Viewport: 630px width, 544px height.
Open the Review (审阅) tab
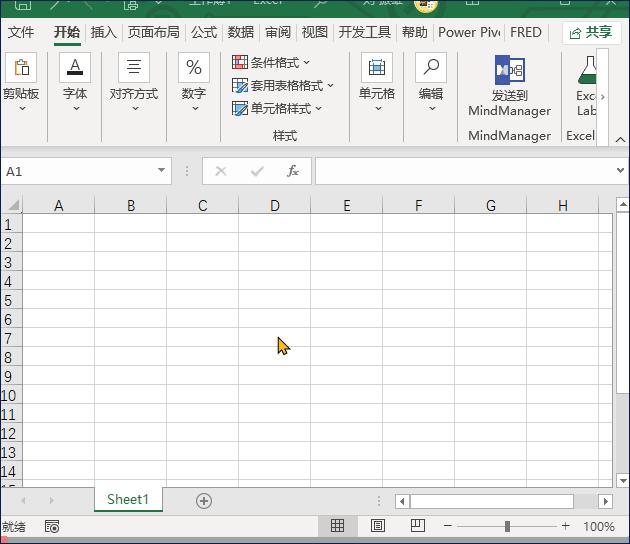click(x=278, y=32)
